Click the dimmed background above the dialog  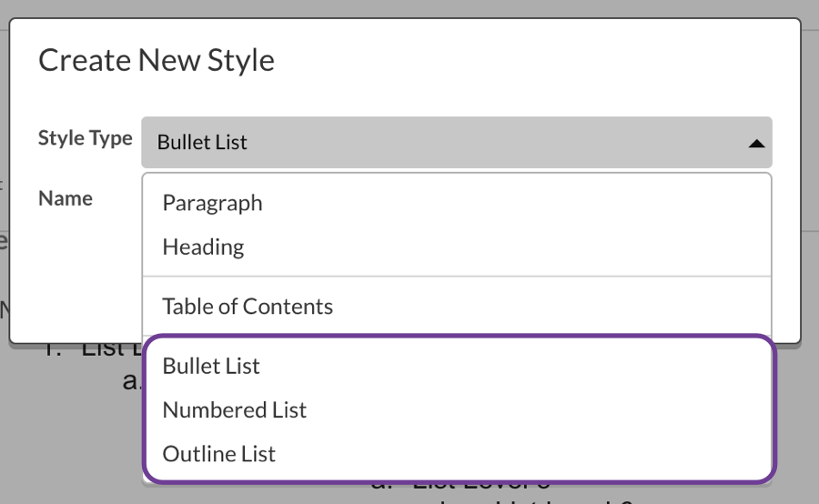coord(409,7)
